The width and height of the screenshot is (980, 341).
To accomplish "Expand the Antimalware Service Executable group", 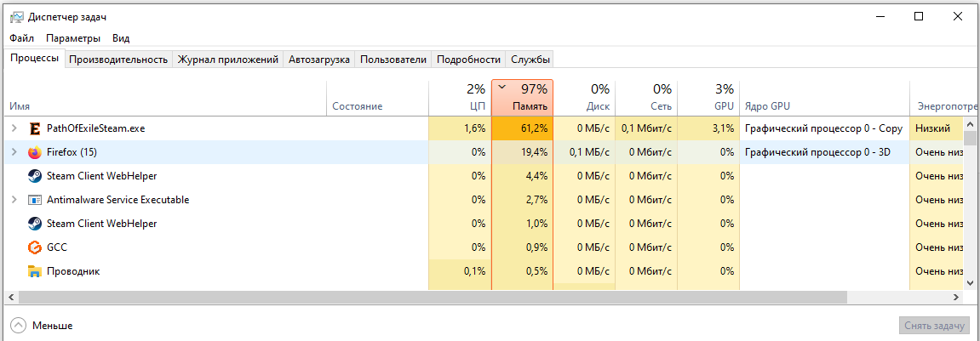I will click(14, 200).
